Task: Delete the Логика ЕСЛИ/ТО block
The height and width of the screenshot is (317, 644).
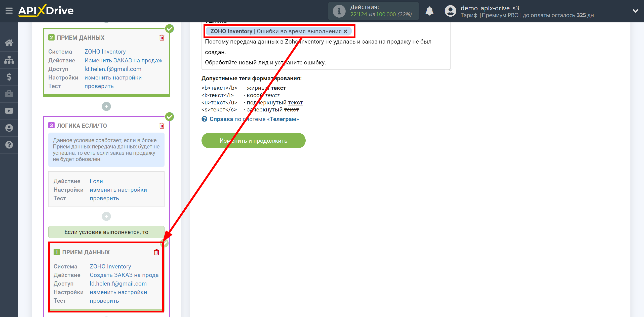Action: [162, 126]
